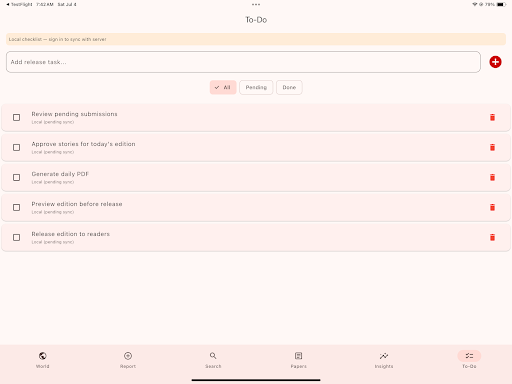Click the 'Review pending submissions' task title
512x384 pixels.
coord(74,114)
